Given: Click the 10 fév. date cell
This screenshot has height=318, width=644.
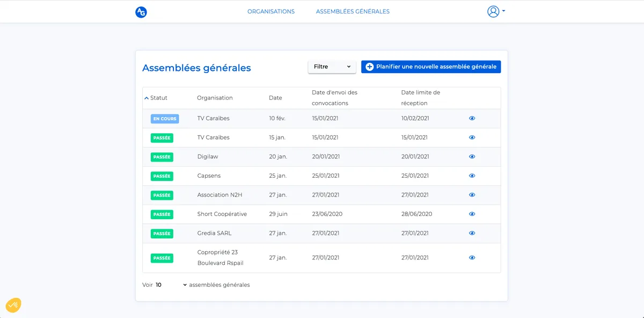Looking at the screenshot, I should [x=277, y=118].
